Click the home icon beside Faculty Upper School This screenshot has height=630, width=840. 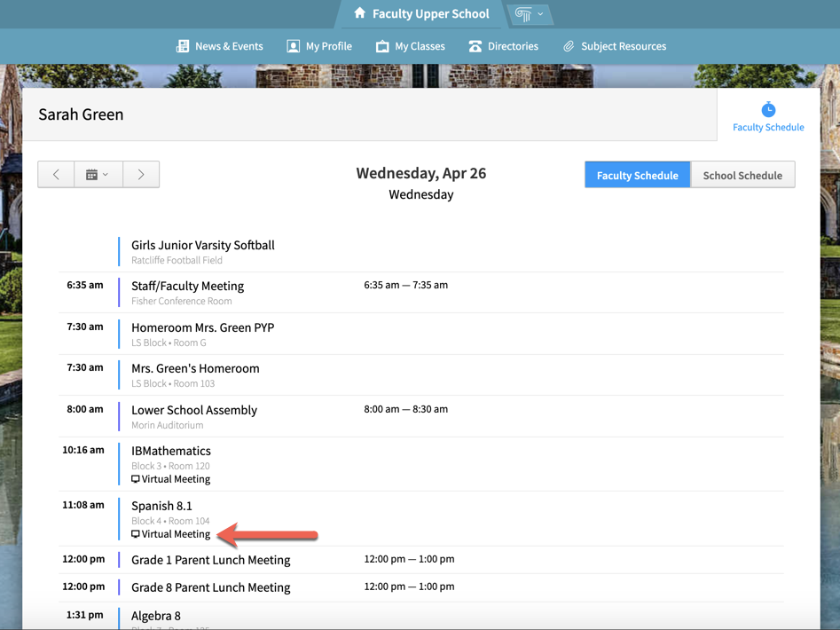pos(360,12)
